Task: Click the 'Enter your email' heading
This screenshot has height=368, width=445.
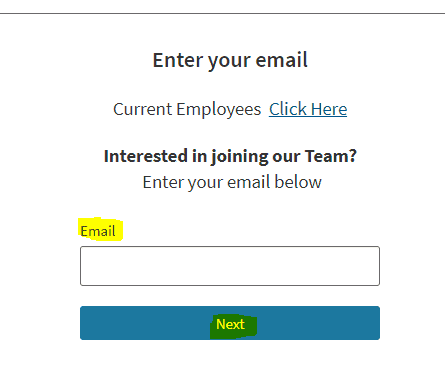Action: 230,60
